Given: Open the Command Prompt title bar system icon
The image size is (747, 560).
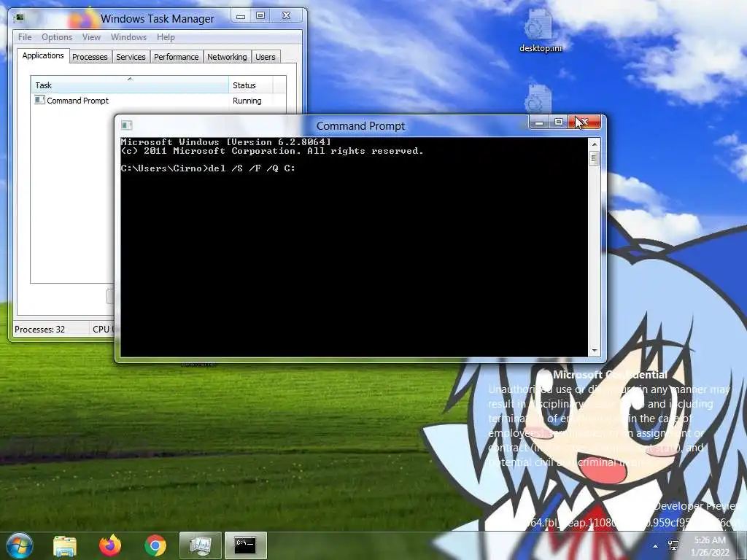Looking at the screenshot, I should (126, 125).
